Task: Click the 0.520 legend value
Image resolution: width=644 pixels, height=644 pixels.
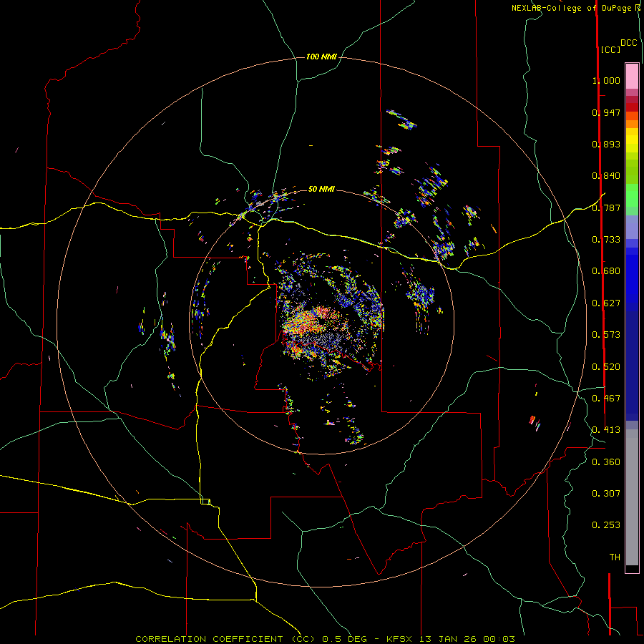Action: click(x=606, y=367)
